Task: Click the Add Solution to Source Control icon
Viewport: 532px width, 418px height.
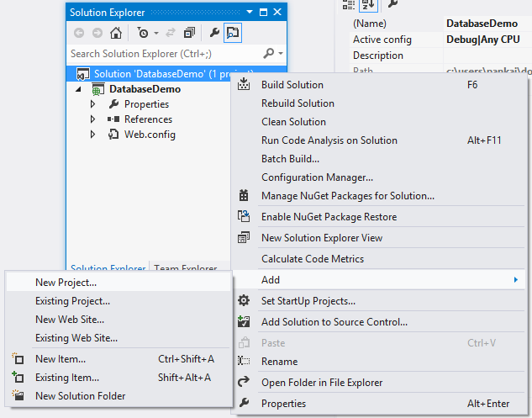Action: (x=244, y=321)
